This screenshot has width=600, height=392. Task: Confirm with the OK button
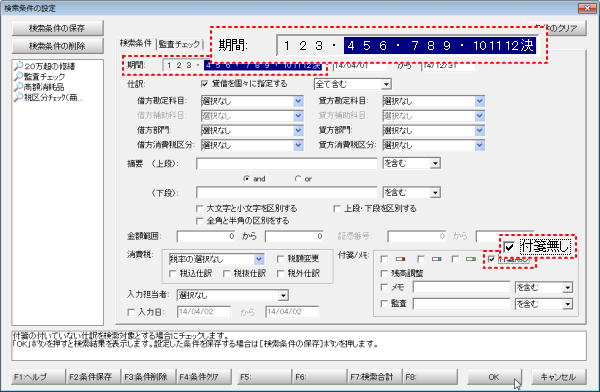coord(494,377)
